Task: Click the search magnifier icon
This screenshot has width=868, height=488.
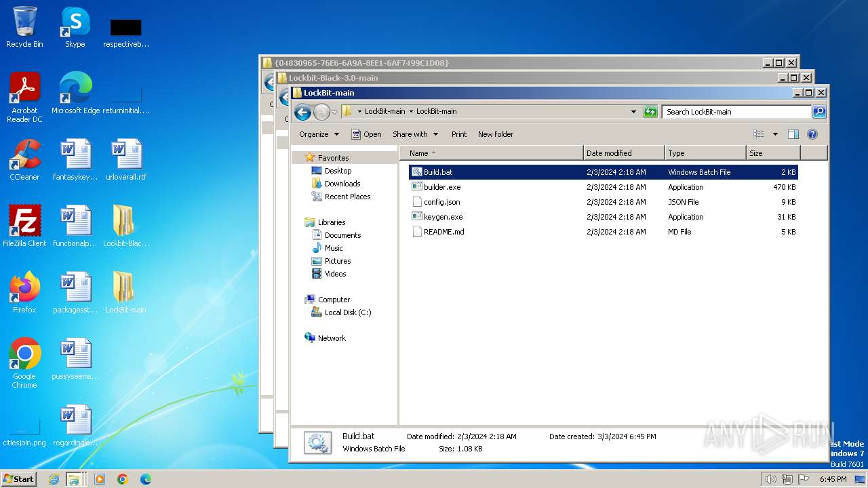Action: coord(819,112)
